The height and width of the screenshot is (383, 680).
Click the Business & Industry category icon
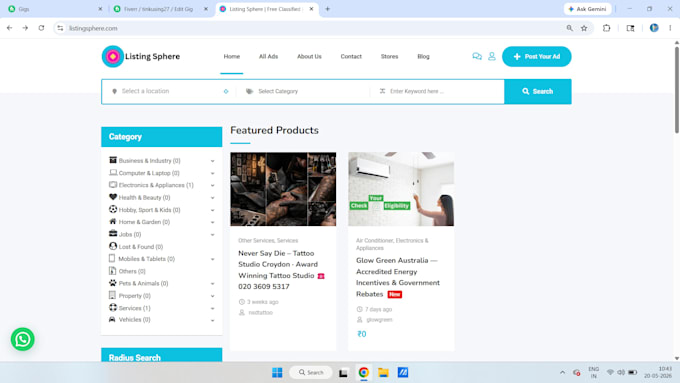[113, 160]
